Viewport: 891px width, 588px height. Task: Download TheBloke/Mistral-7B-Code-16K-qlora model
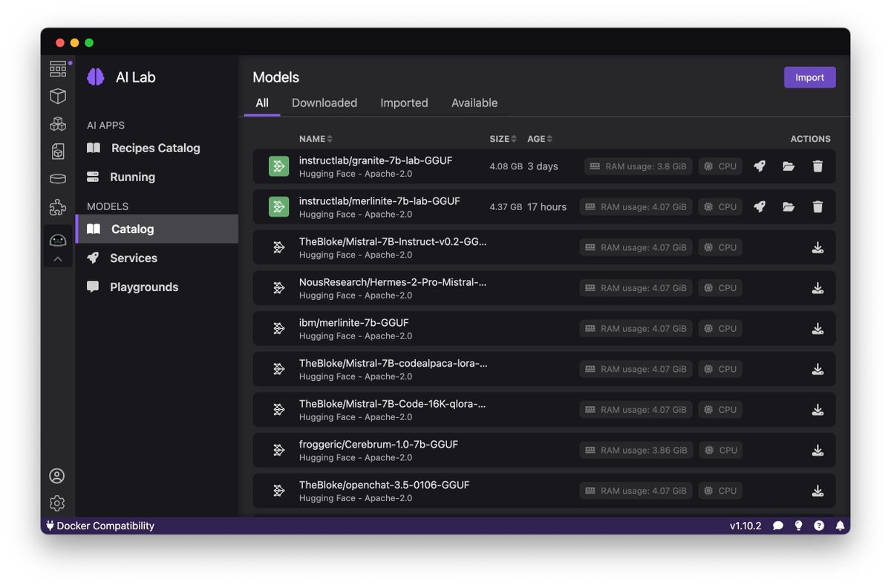pyautogui.click(x=817, y=410)
